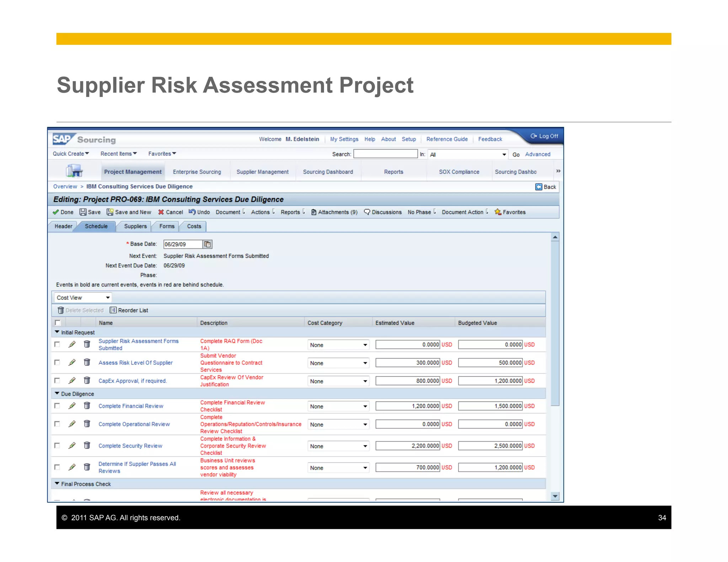Open the Quick Create dropdown menu

[71, 153]
